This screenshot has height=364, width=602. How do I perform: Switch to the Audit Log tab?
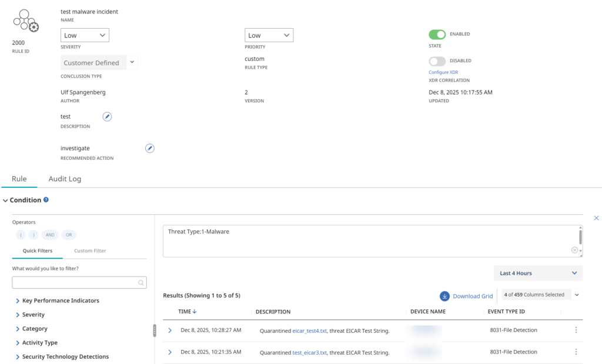(65, 179)
